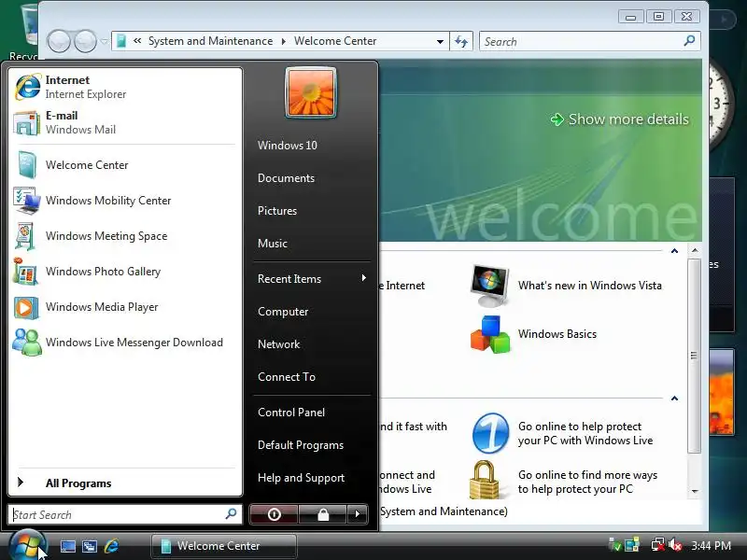Screen dimensions: 747x560
Task: Open Go online to find more ways to protect PC
Action: click(564, 481)
